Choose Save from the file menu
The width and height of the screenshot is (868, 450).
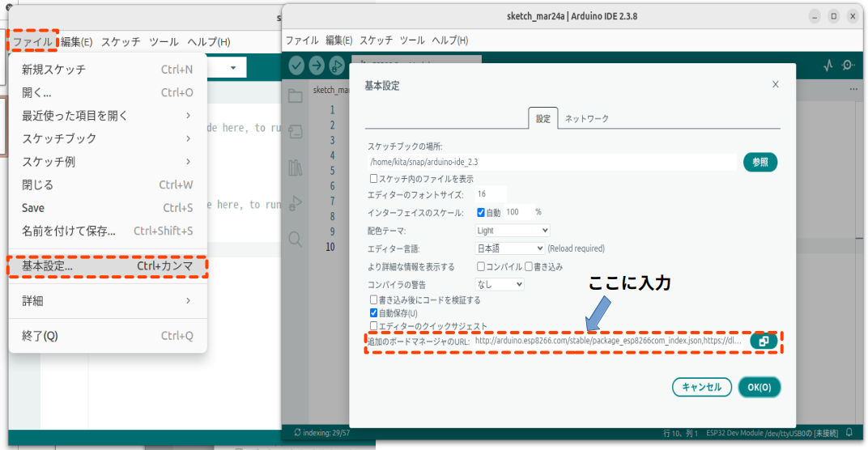pyautogui.click(x=108, y=208)
